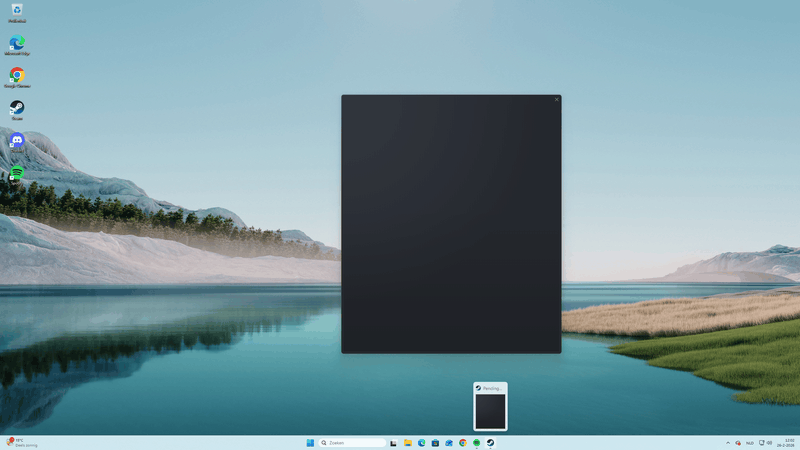Open Microsoft Store from the taskbar
Viewport: 800px width, 450px height.
coord(435,443)
